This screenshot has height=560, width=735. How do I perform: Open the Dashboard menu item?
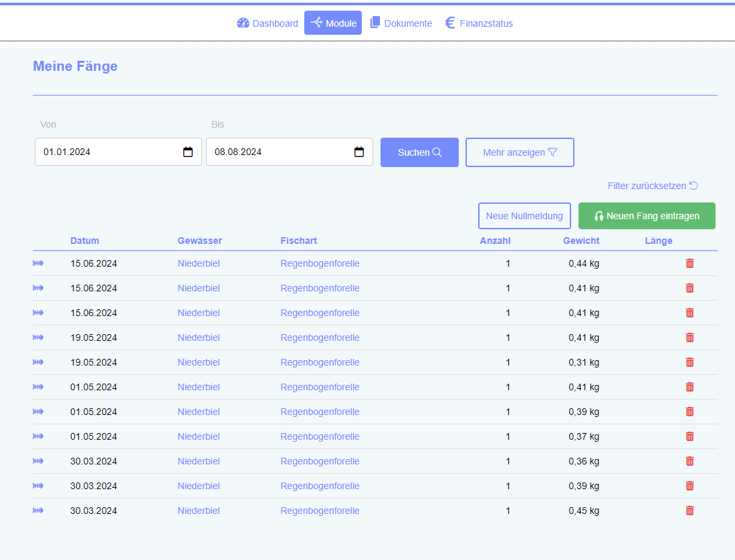click(x=268, y=23)
